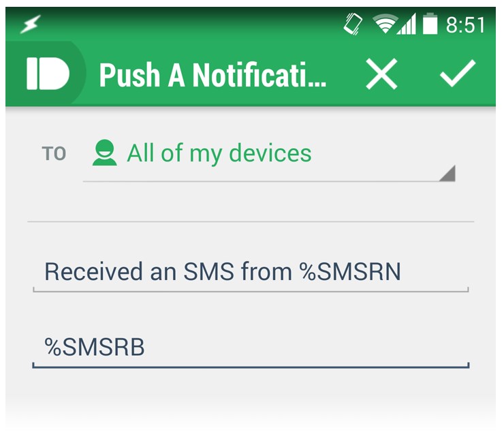This screenshot has height=447, width=504.
Task: Tap the battery status icon
Action: [430, 23]
